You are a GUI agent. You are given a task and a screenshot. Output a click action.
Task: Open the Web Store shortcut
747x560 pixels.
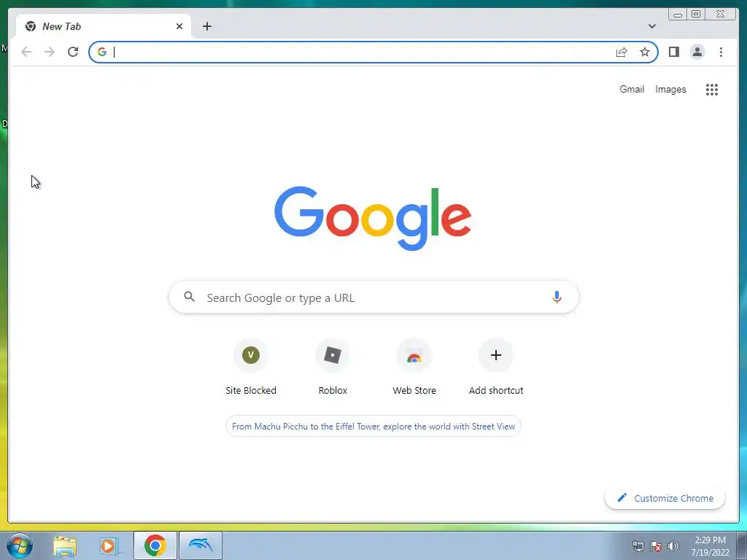click(414, 367)
